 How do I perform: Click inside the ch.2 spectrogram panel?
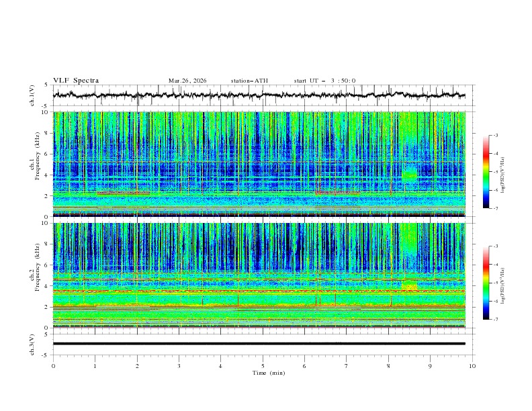pos(259,275)
